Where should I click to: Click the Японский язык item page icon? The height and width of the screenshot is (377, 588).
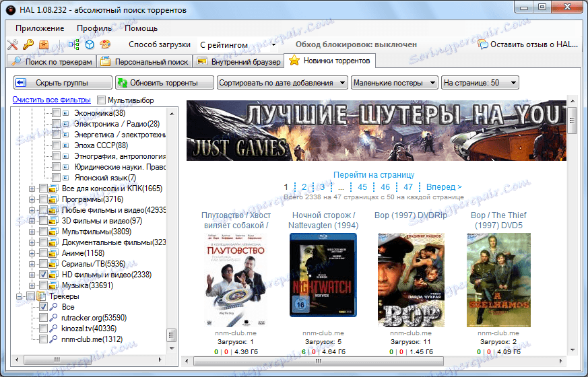[x=65, y=178]
